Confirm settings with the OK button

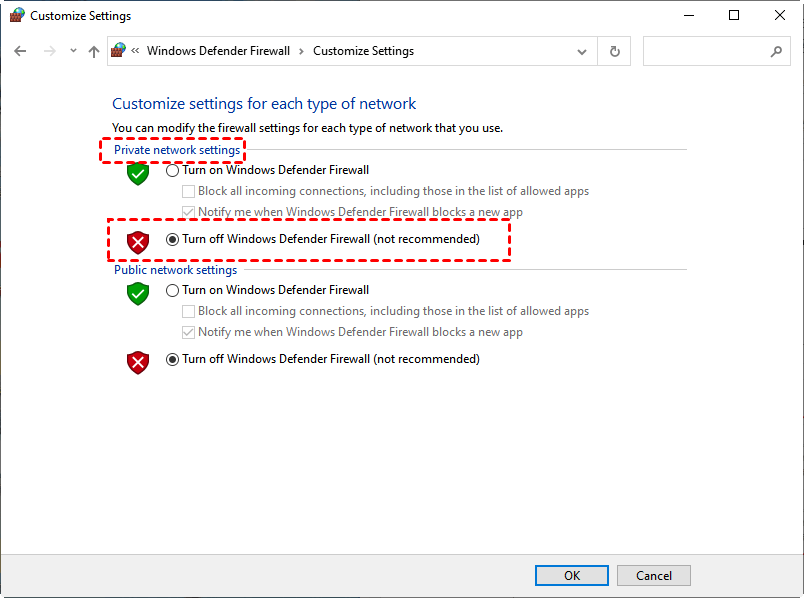pos(571,575)
